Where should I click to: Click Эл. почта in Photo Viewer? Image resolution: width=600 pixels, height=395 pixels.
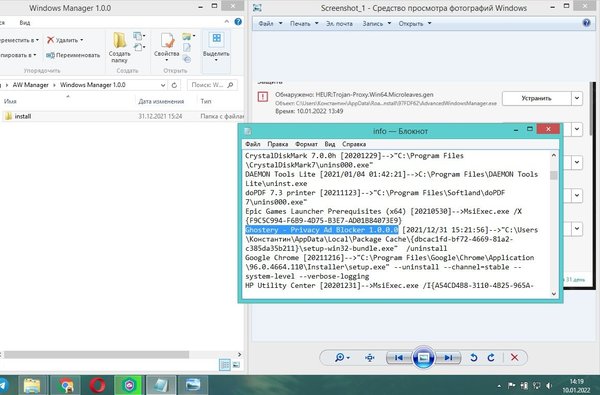click(339, 23)
